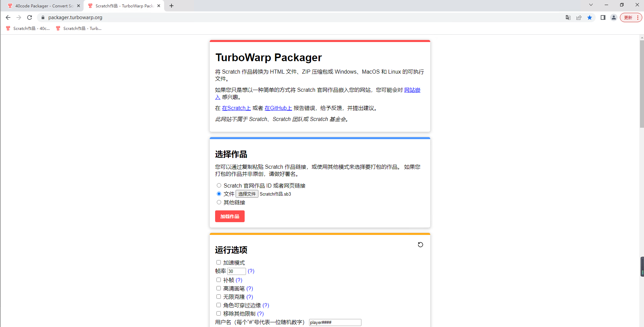Select the 其他链接 radio option

pyautogui.click(x=219, y=202)
